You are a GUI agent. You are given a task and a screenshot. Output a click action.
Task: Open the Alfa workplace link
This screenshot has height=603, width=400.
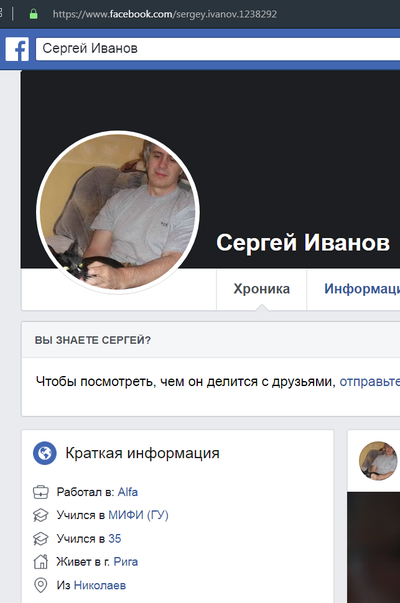(128, 492)
